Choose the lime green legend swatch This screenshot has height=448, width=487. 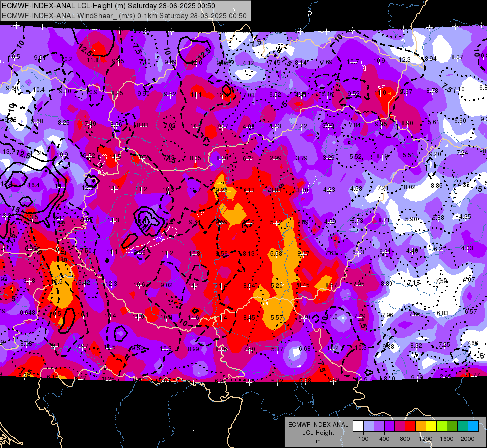point(442,426)
